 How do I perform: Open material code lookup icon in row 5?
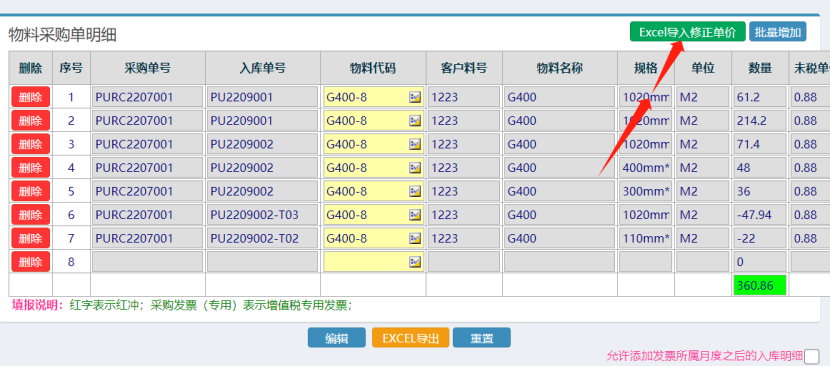415,191
